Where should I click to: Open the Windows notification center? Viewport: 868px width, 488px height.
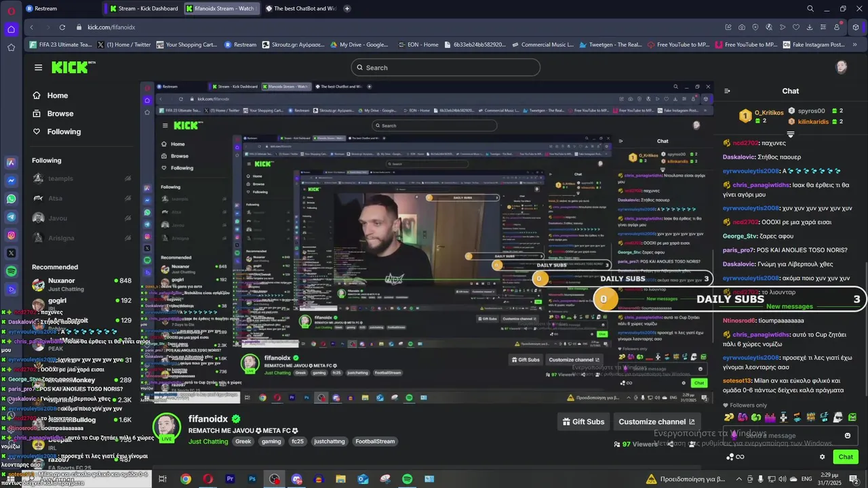pyautogui.click(x=853, y=479)
